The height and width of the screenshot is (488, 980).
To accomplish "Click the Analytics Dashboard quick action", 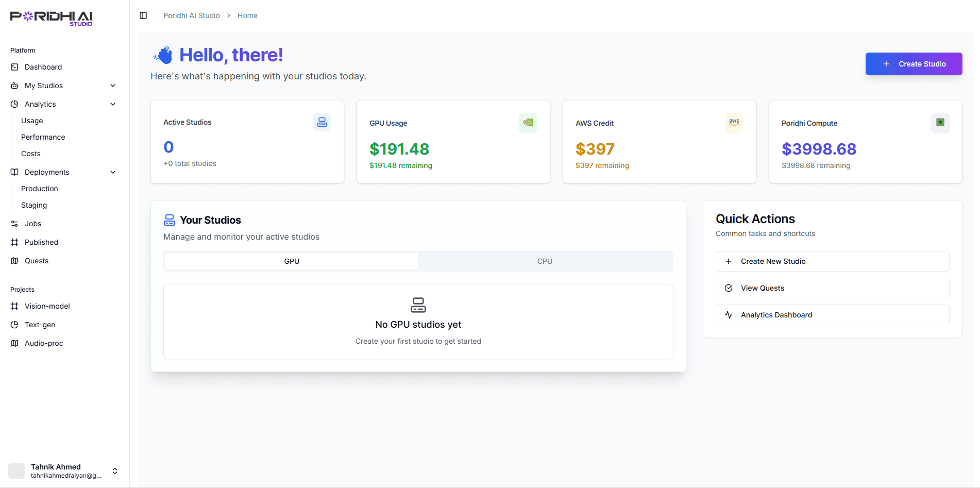I will (832, 315).
